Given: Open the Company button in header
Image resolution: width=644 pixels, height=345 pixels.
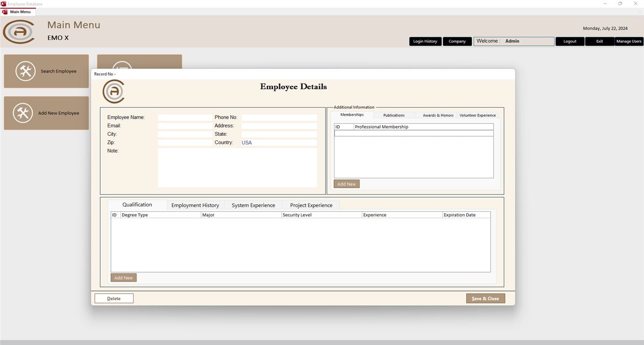Looking at the screenshot, I should coord(457,41).
